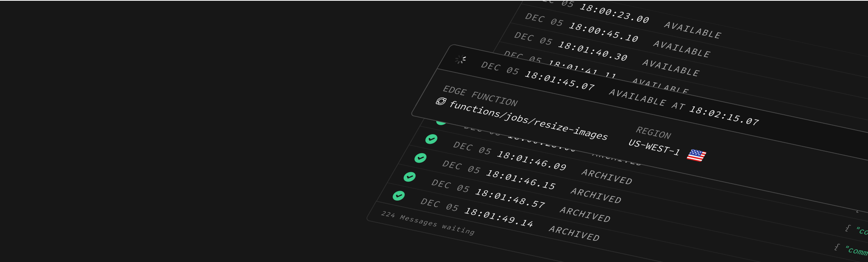This screenshot has width=868, height=262.
Task: Open the functions/jobs/resize-images path
Action: (x=528, y=121)
